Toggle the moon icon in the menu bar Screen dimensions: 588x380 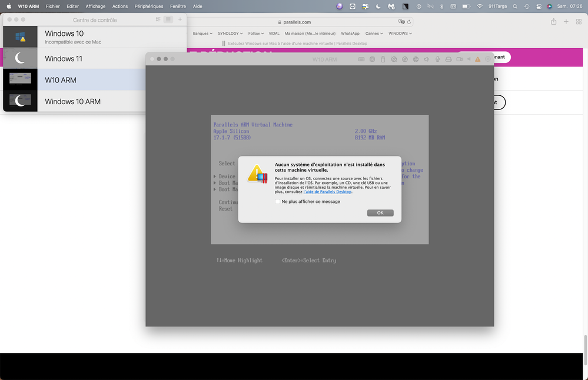click(x=378, y=6)
